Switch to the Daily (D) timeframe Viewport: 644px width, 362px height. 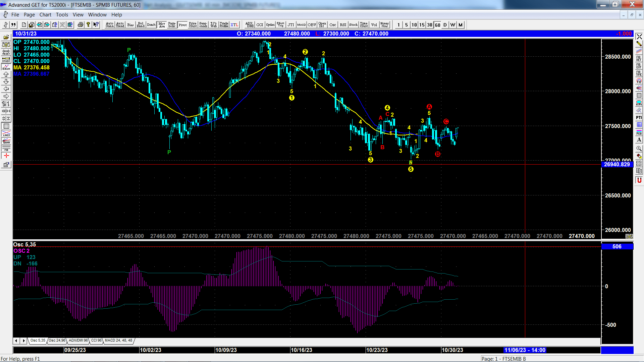point(445,25)
